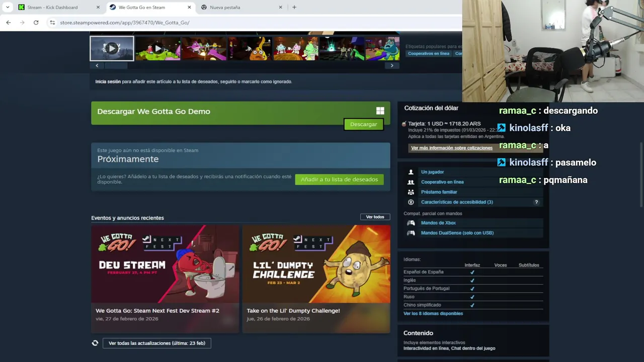644x362 pixels.
Task: Click chat message 'kinolasff : pasamelo'
Action: (552, 162)
